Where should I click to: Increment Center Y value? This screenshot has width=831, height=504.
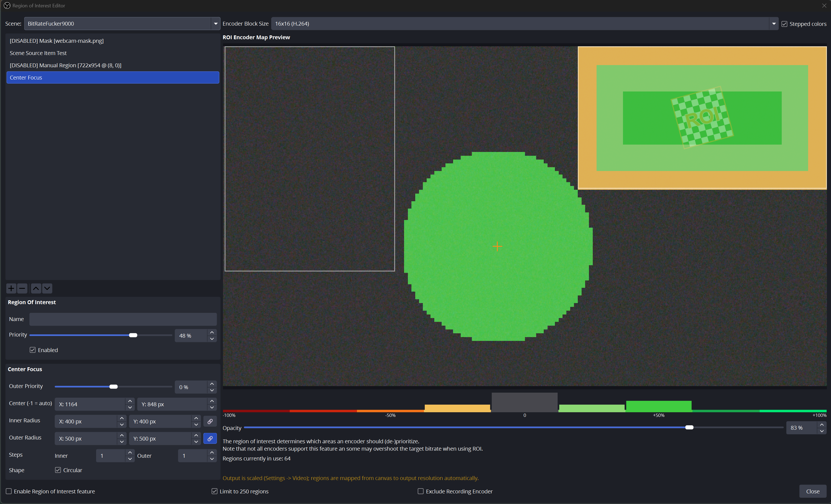click(x=212, y=401)
